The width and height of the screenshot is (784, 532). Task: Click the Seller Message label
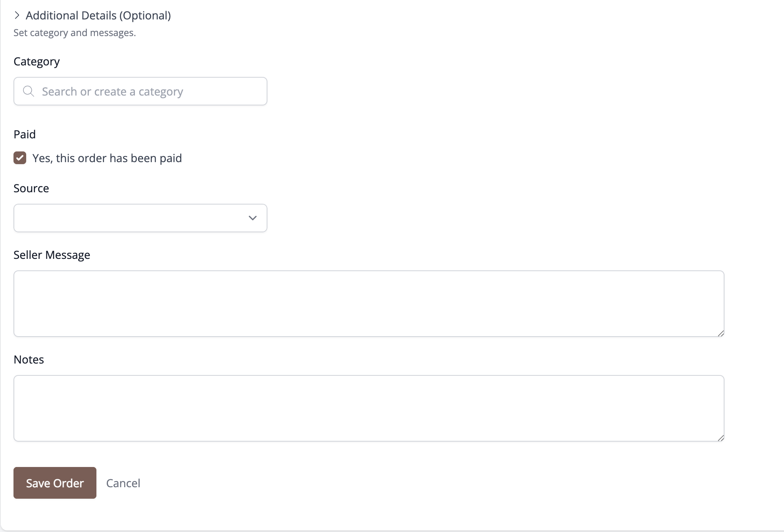[52, 255]
